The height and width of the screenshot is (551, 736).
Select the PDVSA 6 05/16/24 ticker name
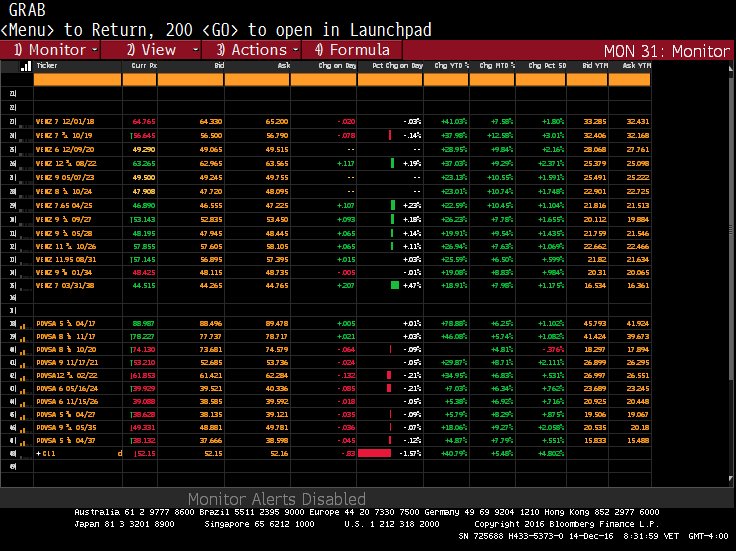coord(67,389)
